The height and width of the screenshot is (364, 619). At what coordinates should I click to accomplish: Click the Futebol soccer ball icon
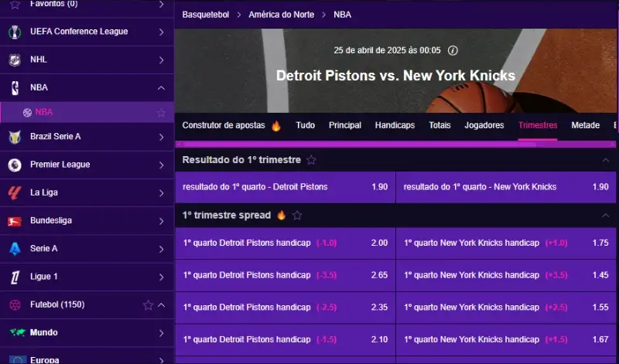tap(15, 304)
